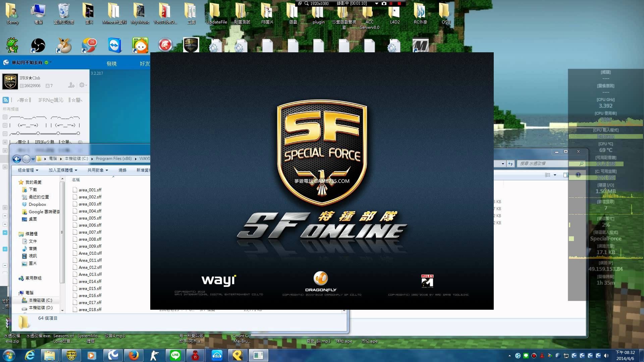Expand the 組合管理 dropdown in Explorer

(28, 170)
